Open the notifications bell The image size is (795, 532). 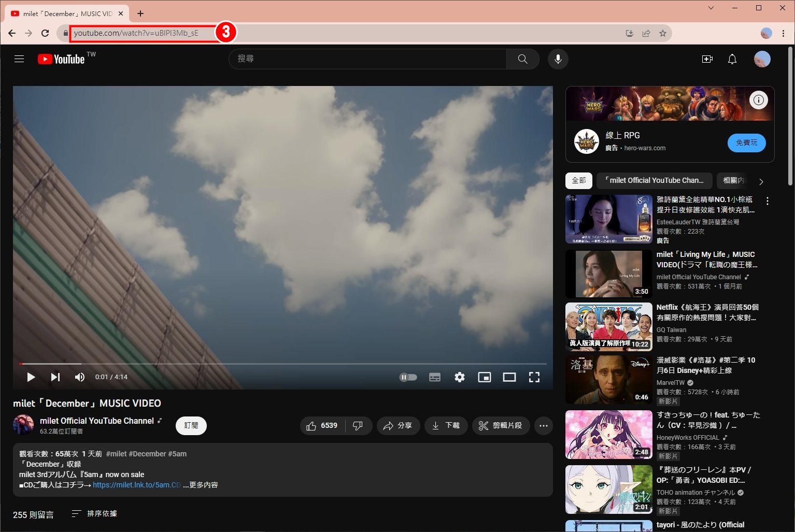point(732,59)
